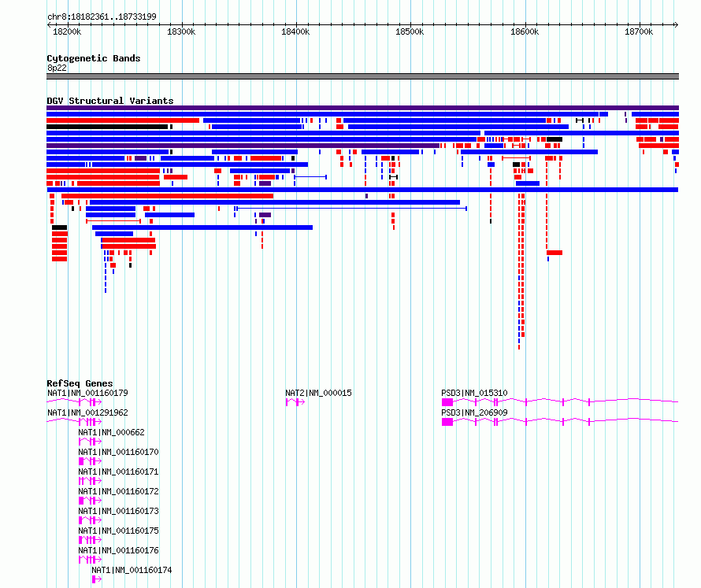Image resolution: width=701 pixels, height=588 pixels.
Task: Select the NAT1|NM_000662 transcript label
Action: [x=111, y=432]
